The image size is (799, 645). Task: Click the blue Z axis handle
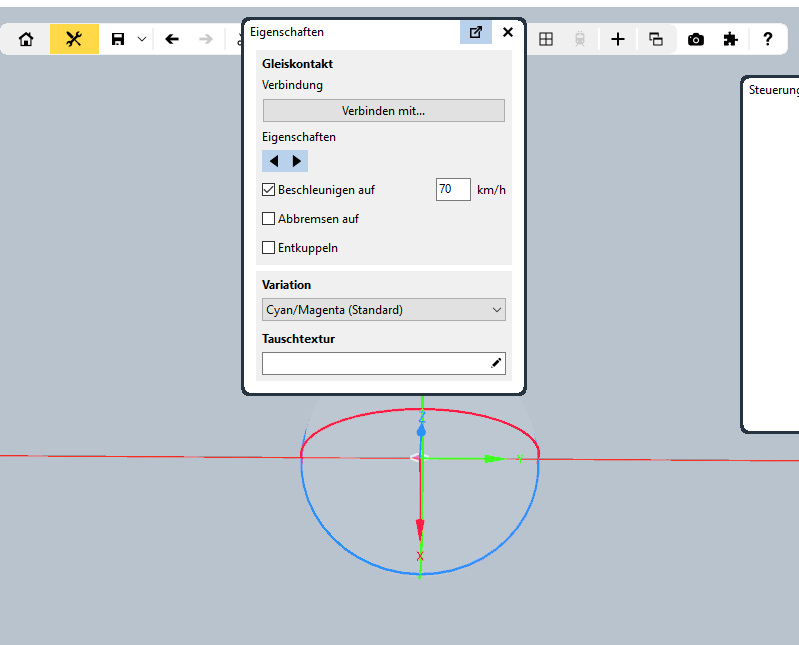[x=421, y=432]
